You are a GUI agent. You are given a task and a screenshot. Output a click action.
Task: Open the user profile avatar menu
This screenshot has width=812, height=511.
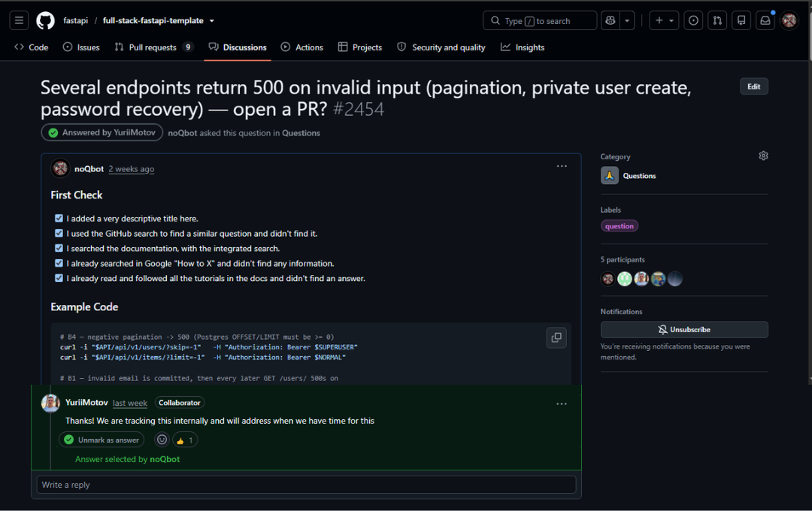pyautogui.click(x=789, y=21)
